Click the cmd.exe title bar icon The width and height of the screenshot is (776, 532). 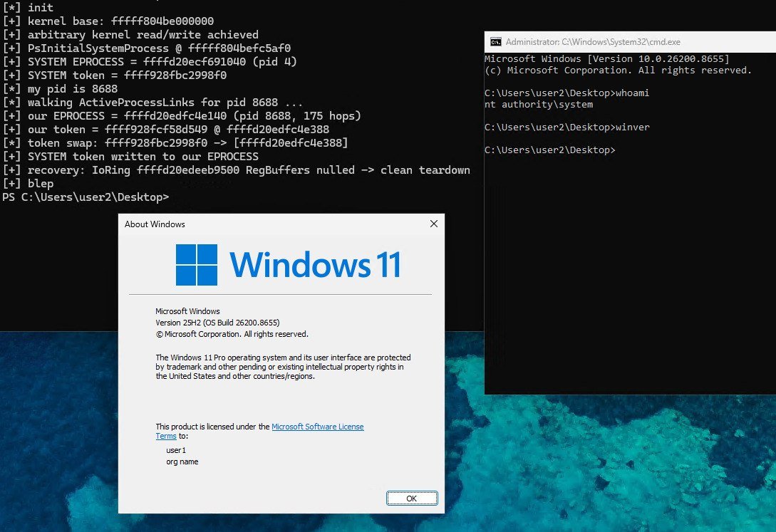(495, 42)
